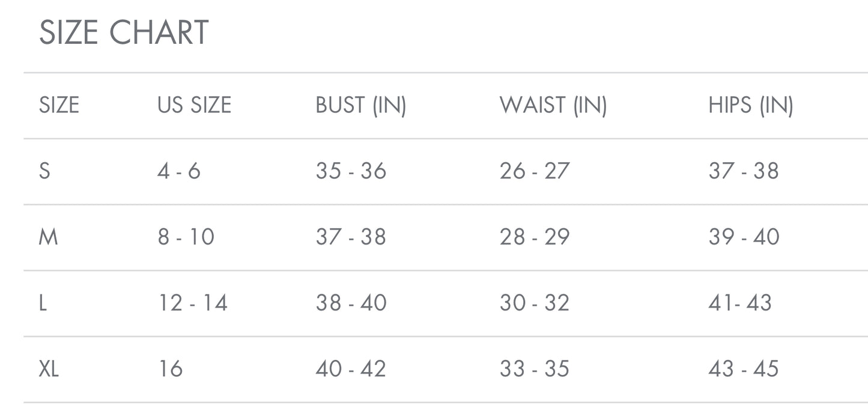Screen dimensions: 868x414
Task: Select the WAIST (IN) column header
Action: coord(553,105)
